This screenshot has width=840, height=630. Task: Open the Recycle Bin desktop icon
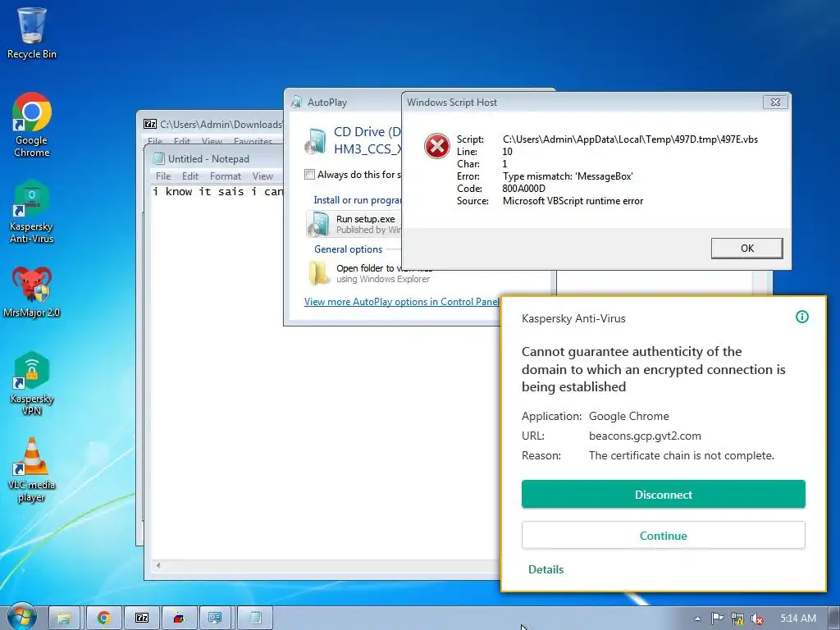(32, 32)
